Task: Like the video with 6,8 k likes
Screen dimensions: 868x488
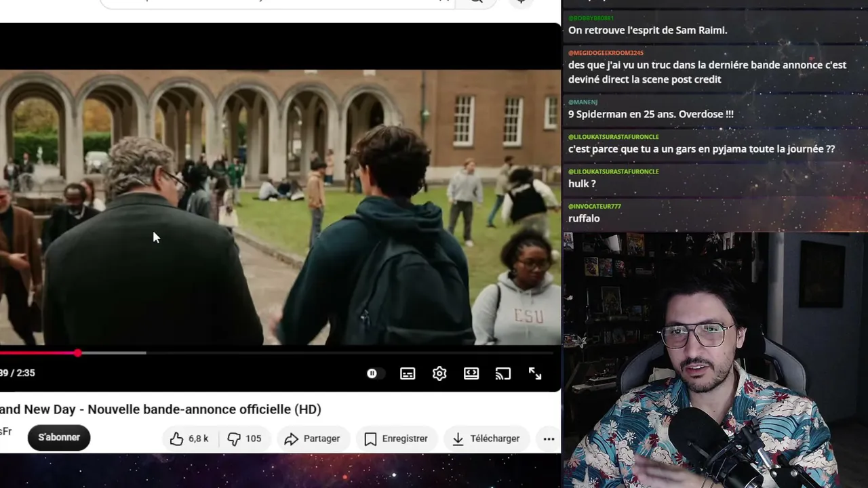Action: [189, 439]
